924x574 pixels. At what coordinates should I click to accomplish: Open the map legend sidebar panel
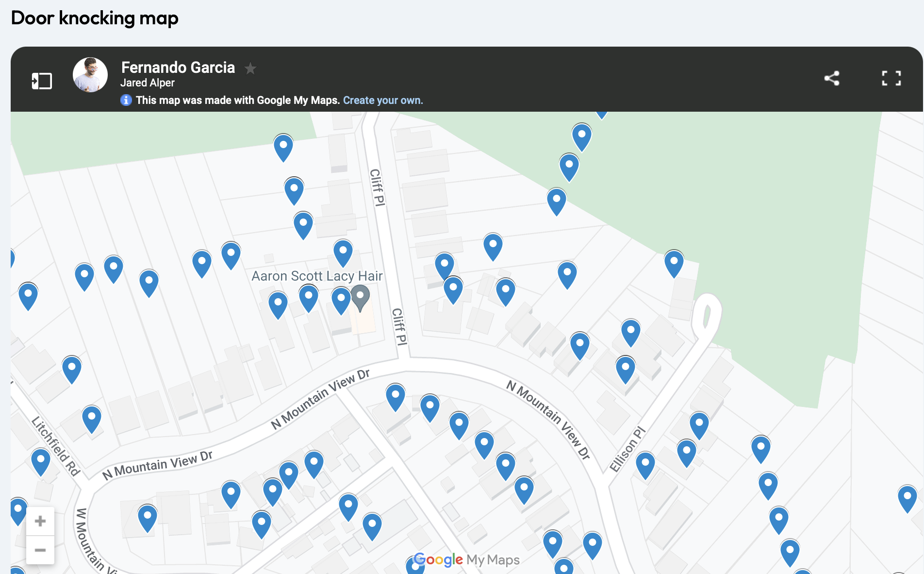pyautogui.click(x=42, y=81)
